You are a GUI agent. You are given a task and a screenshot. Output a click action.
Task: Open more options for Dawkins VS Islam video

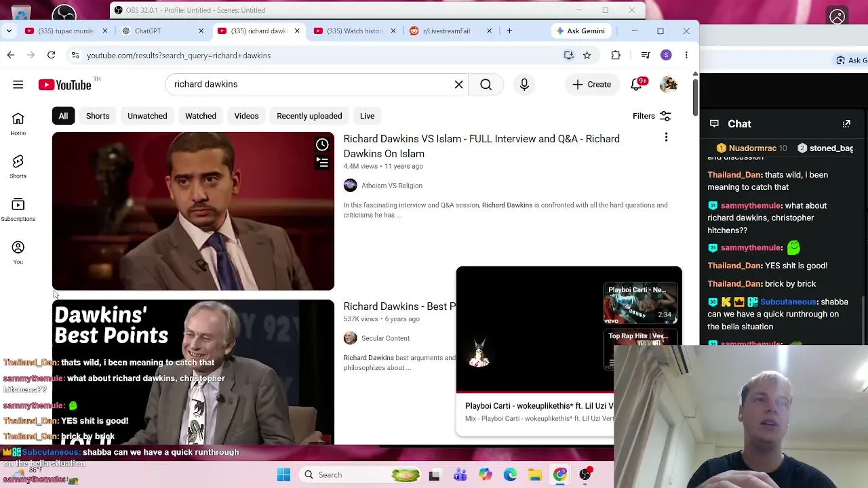[x=666, y=138]
